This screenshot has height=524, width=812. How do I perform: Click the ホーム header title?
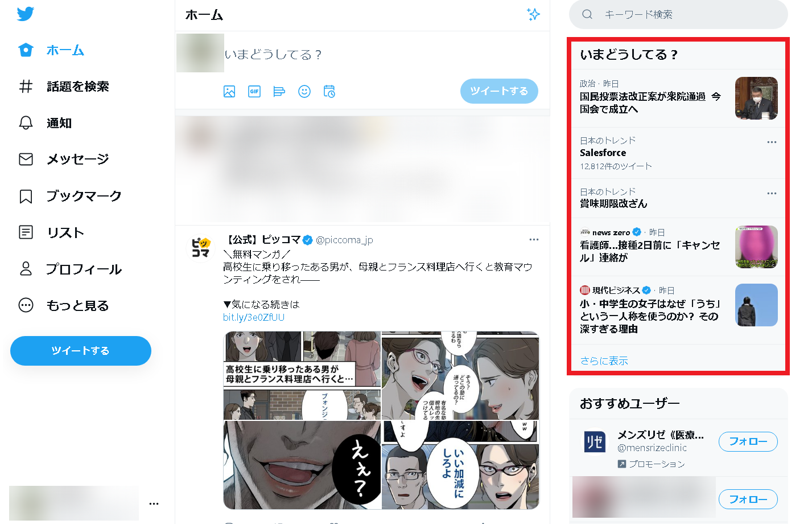click(x=204, y=15)
